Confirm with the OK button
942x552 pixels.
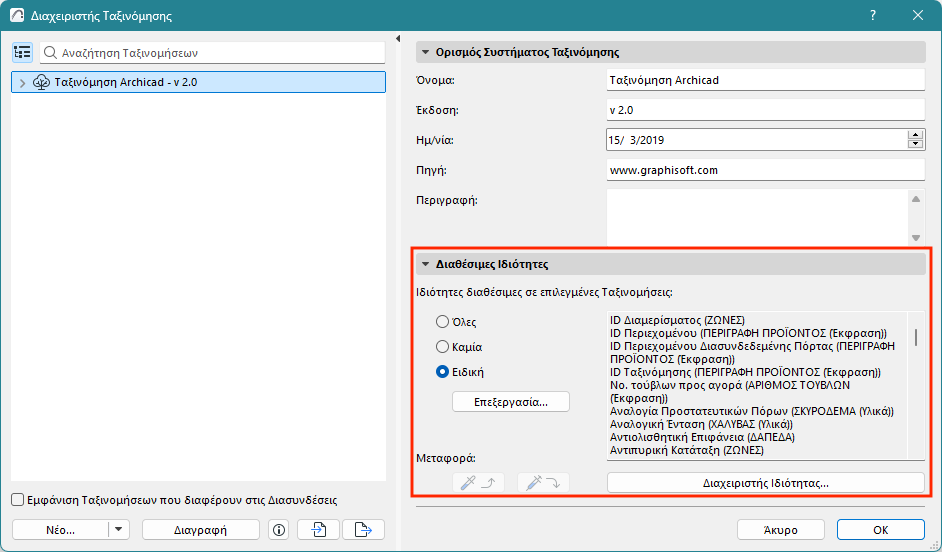point(881,530)
